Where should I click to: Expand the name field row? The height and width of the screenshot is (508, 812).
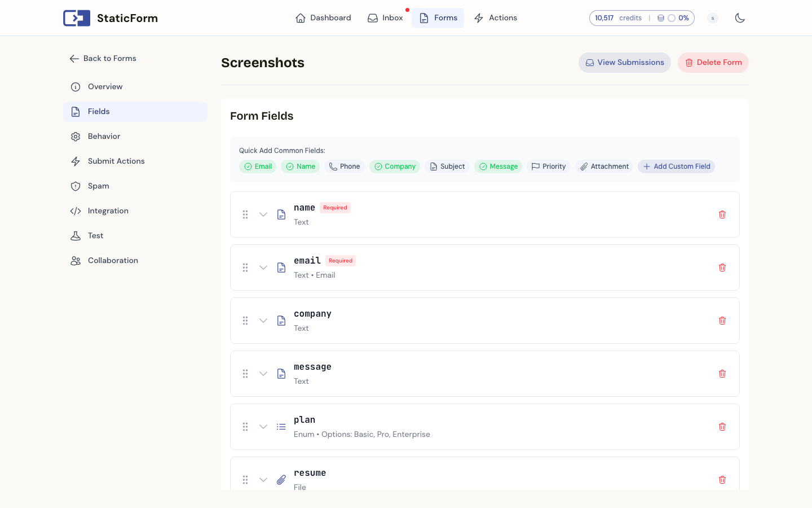pyautogui.click(x=263, y=214)
